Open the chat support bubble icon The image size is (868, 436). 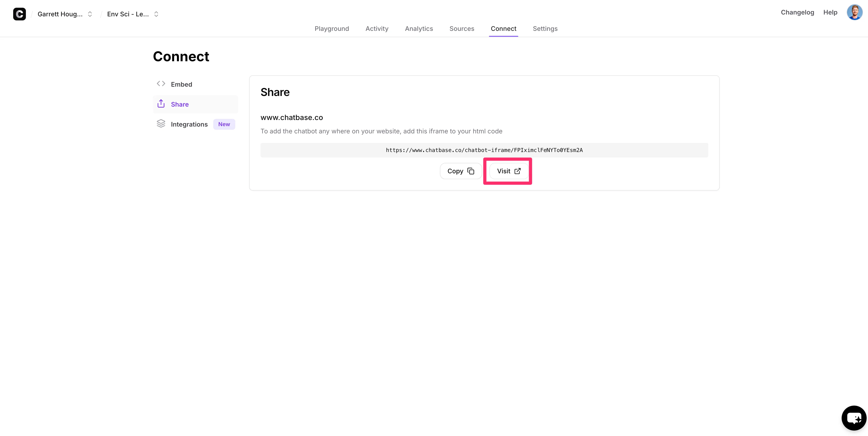click(x=854, y=418)
